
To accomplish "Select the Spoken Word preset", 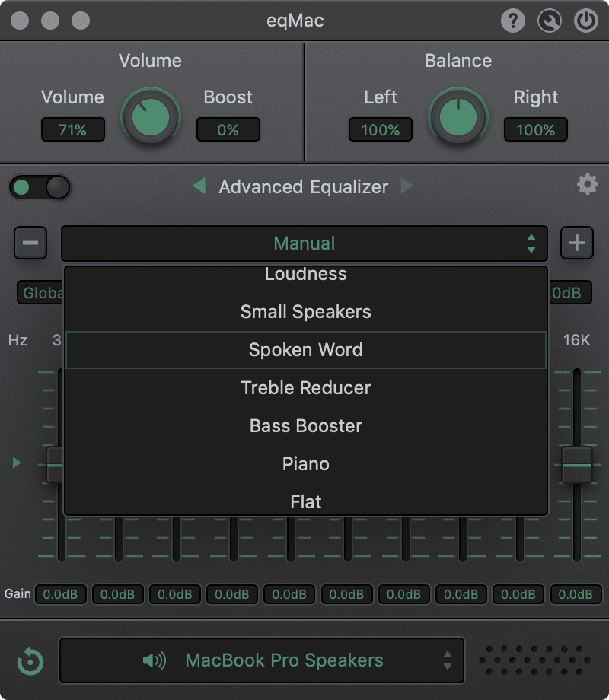I will [x=305, y=350].
